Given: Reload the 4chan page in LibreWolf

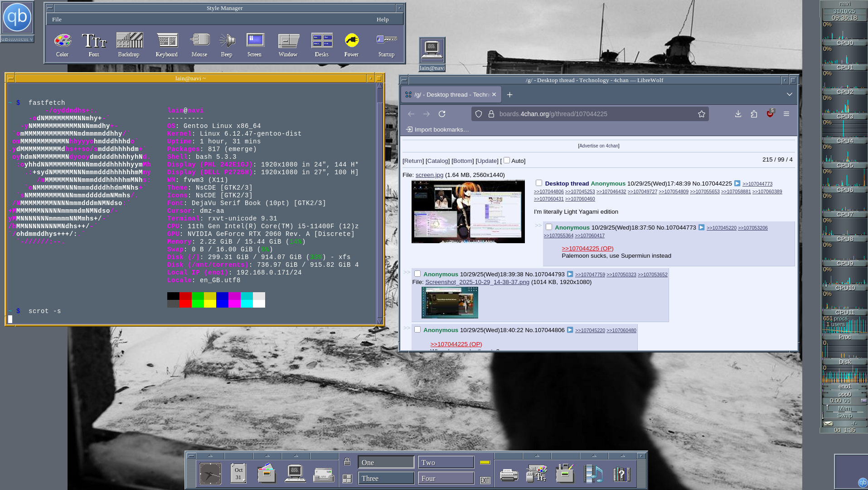Looking at the screenshot, I should tap(442, 114).
